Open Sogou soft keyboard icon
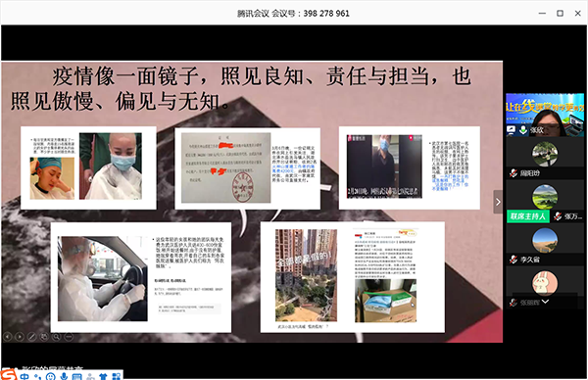 click(x=76, y=377)
